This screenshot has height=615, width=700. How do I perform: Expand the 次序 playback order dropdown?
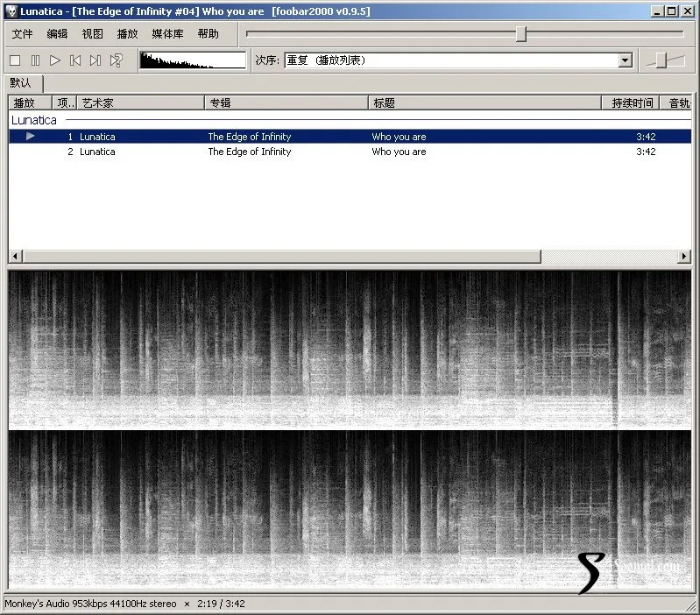tap(626, 60)
